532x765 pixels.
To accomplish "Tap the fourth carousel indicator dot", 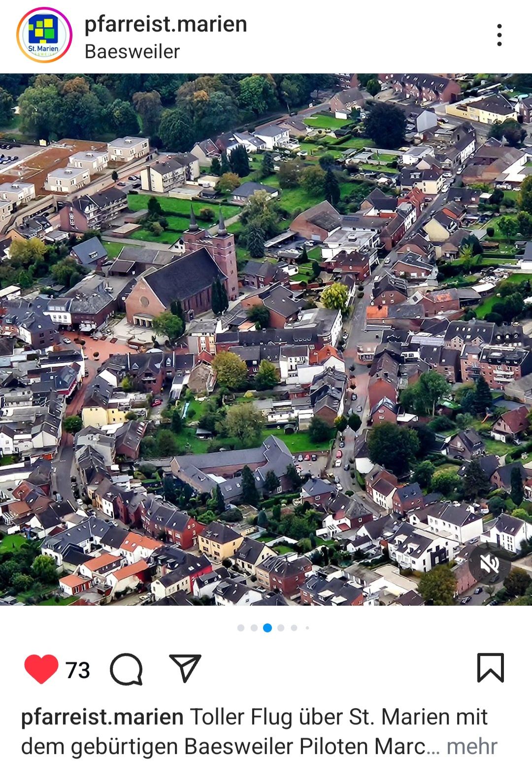I will [281, 627].
